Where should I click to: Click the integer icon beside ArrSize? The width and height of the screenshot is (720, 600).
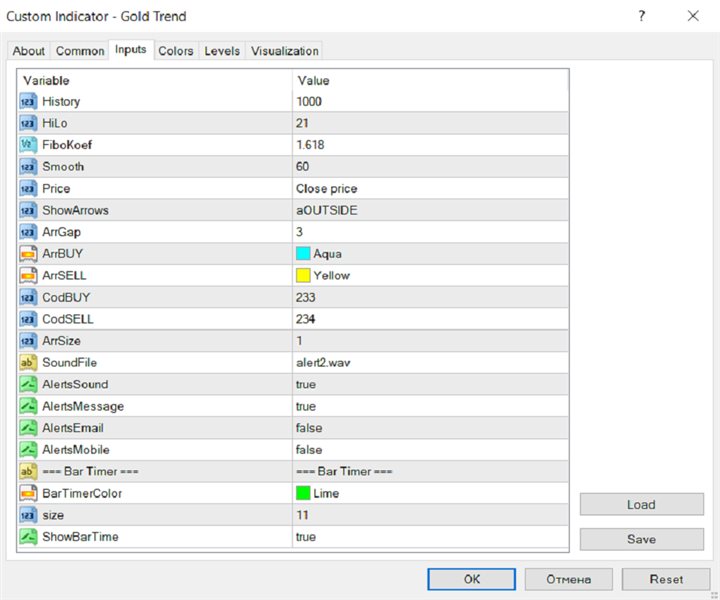[28, 341]
